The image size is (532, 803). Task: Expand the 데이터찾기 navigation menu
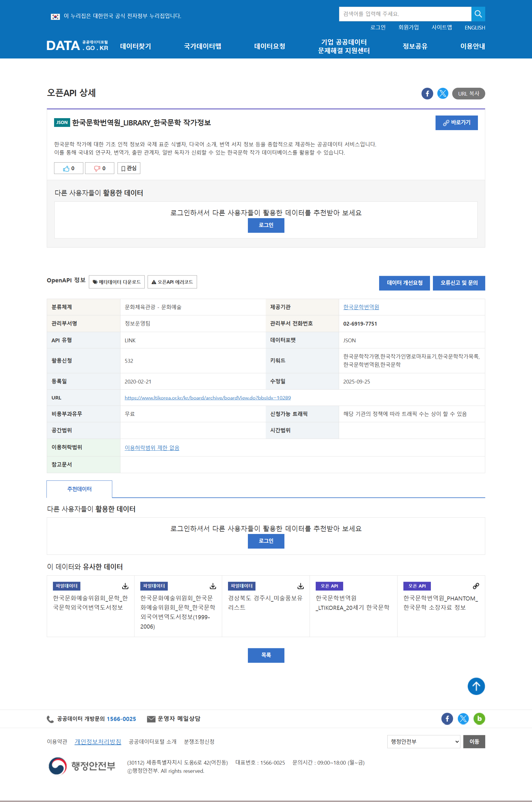(135, 46)
